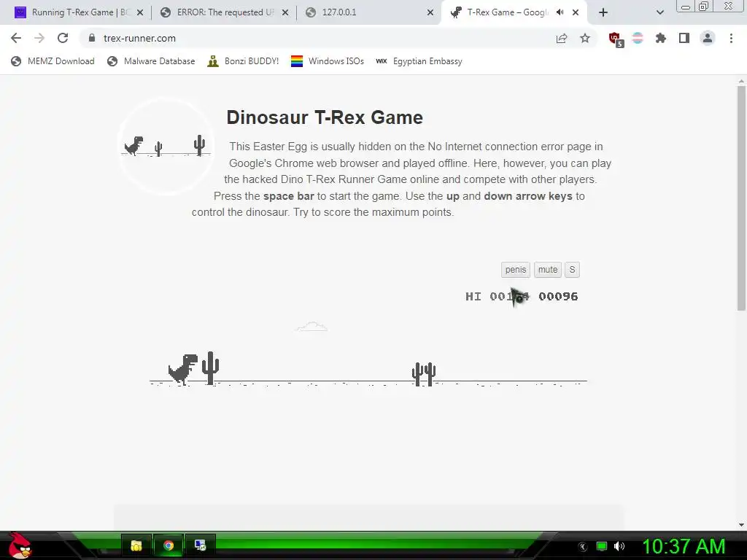Image resolution: width=747 pixels, height=560 pixels.
Task: Click the green monitor tray icon
Action: (x=602, y=546)
